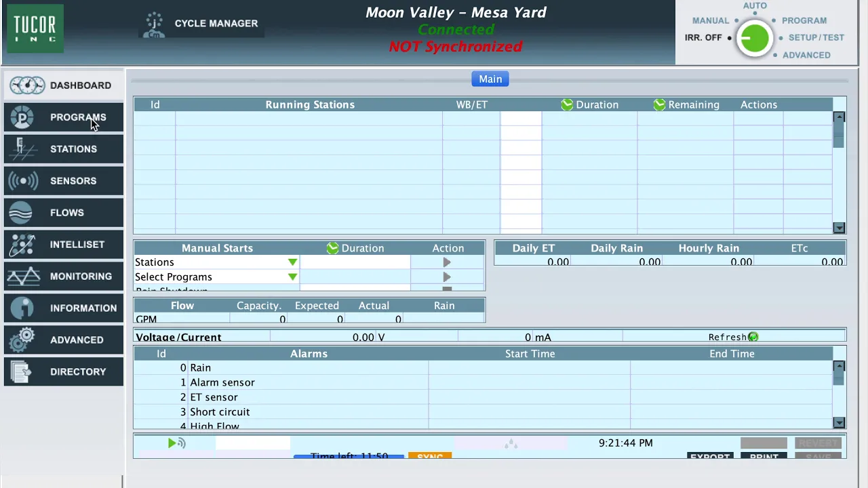Open the Stations sprinkler icon
The width and height of the screenshot is (868, 488).
[x=22, y=149]
